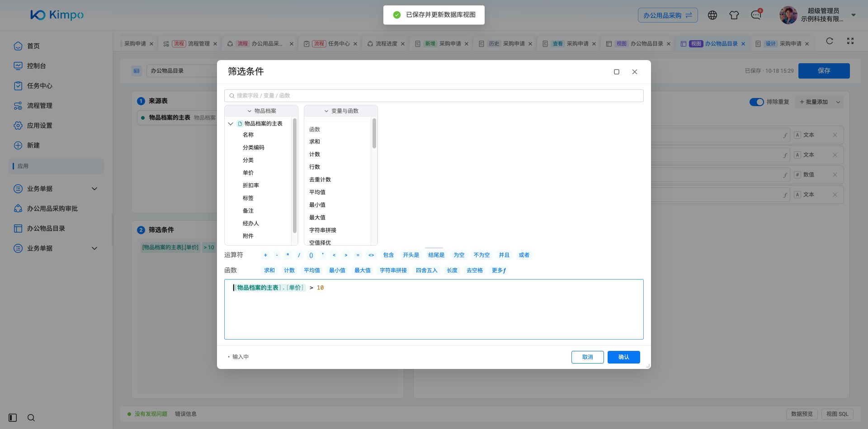The height and width of the screenshot is (429, 868).
Task: Maximize the 筛选条件 dialog
Action: pos(617,72)
